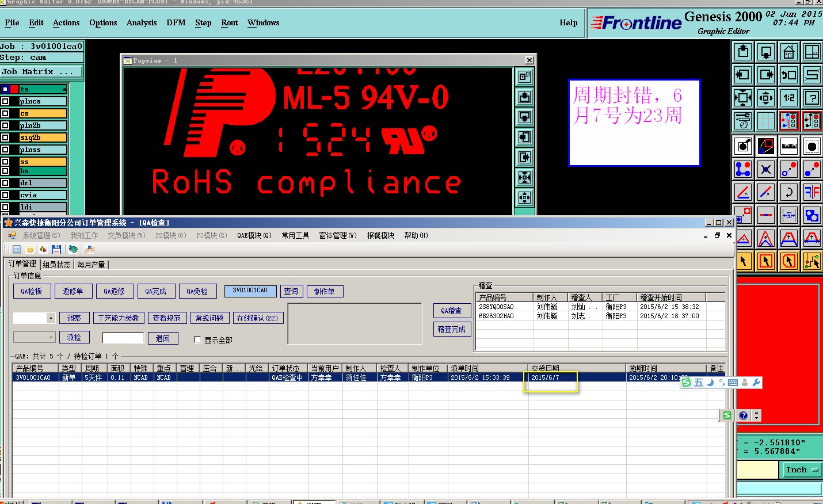823x504 pixels.
Task: Click the Popview zoom-area icon at top
Action: (x=524, y=77)
